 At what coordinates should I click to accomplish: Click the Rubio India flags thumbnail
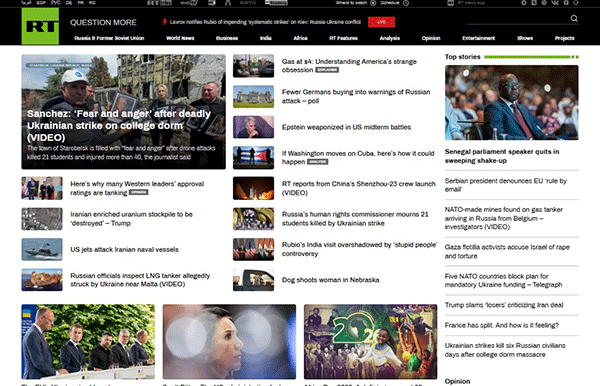tap(253, 249)
